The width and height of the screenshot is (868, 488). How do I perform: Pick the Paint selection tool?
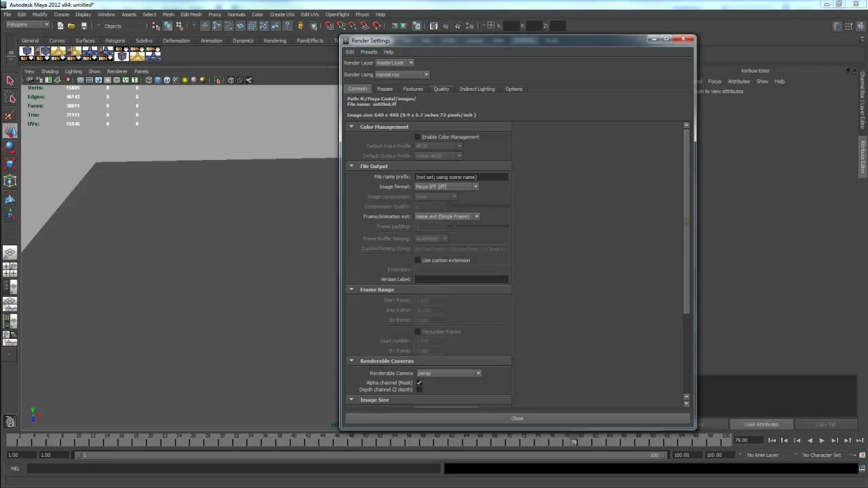coord(10,115)
